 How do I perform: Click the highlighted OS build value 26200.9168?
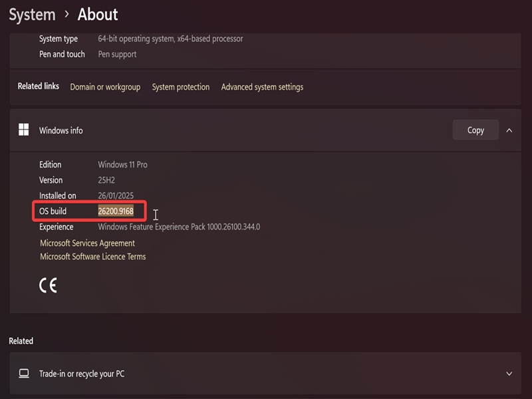(116, 211)
